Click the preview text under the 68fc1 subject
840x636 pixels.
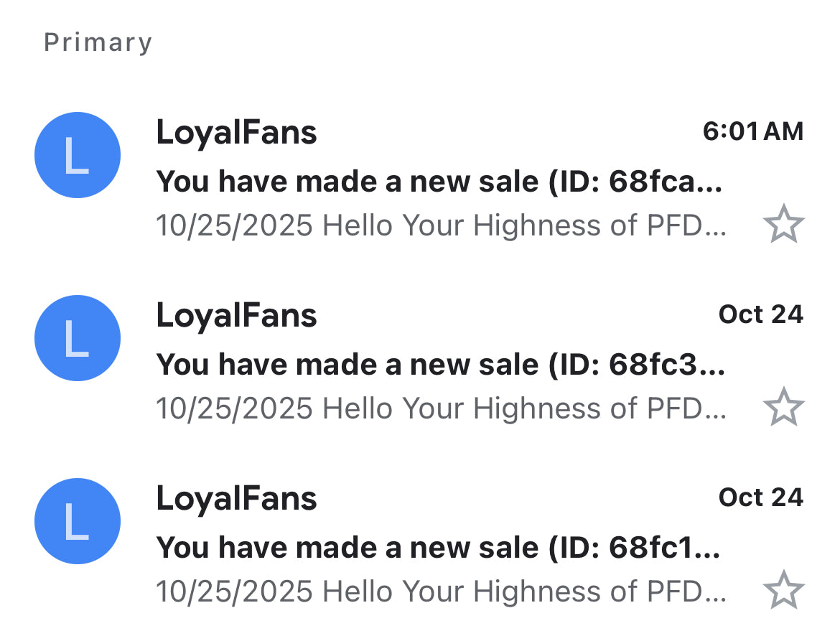click(441, 592)
